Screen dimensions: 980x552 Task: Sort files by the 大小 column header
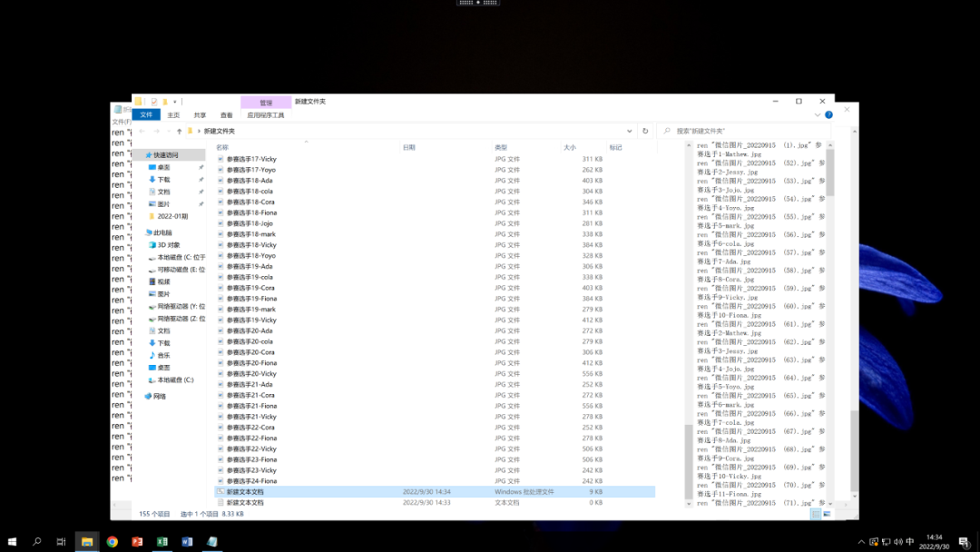569,148
